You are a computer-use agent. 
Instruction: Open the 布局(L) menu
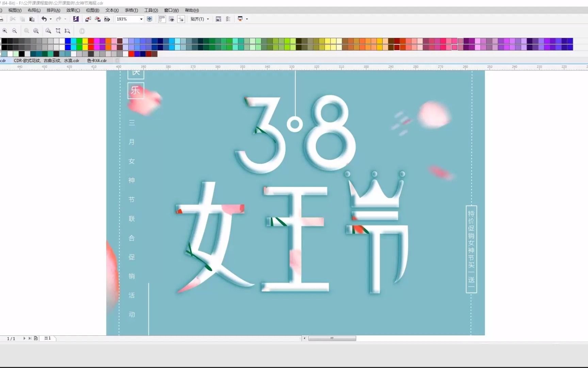(x=34, y=10)
